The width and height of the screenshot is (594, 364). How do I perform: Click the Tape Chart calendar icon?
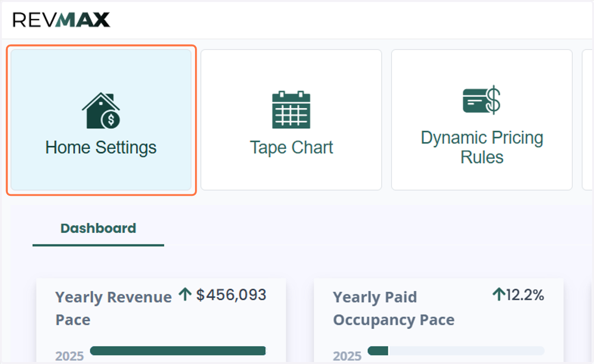click(x=291, y=110)
